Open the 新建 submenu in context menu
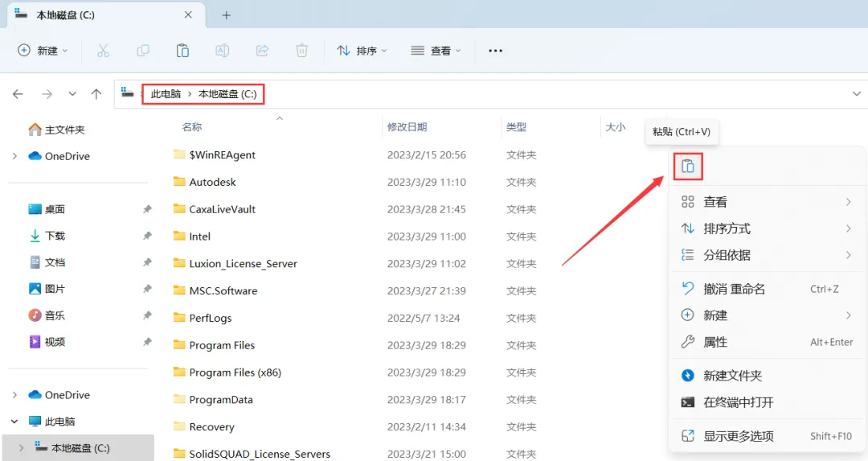The image size is (868, 461). [x=768, y=315]
